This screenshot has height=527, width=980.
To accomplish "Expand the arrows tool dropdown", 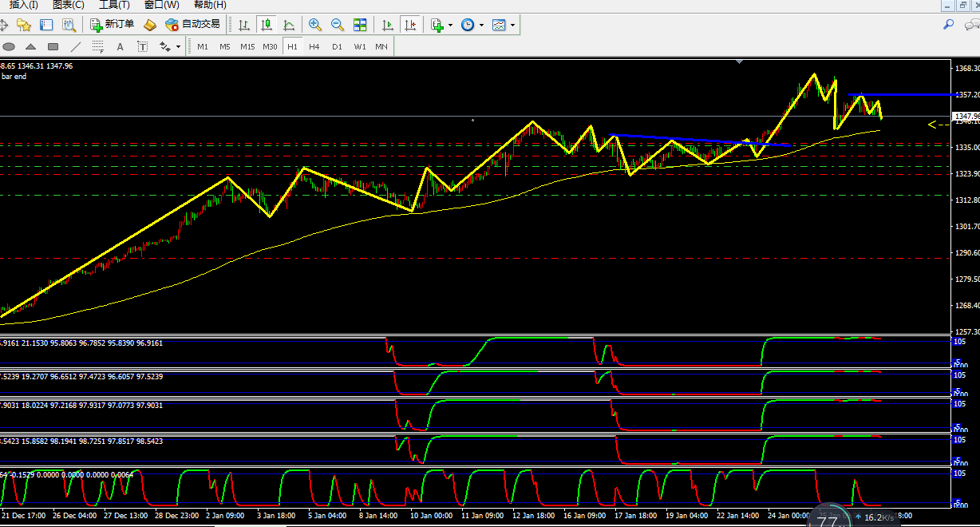I will point(178,46).
